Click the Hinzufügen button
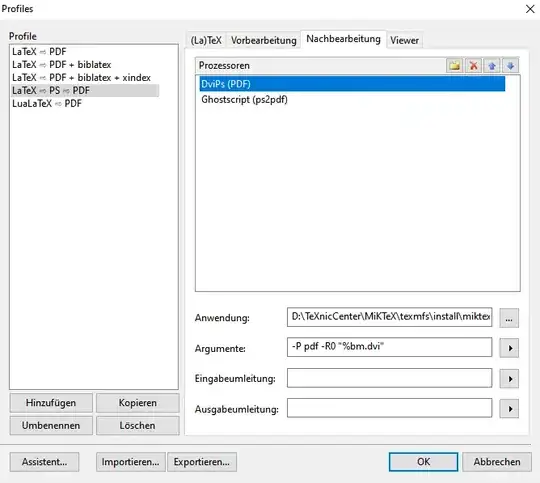Screen dimensions: 540x483 [51, 403]
